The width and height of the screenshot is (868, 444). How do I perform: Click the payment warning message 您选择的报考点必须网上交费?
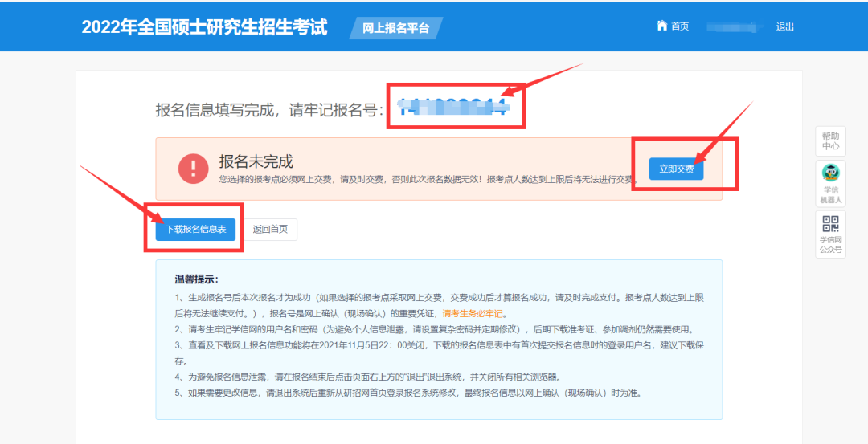click(x=428, y=180)
